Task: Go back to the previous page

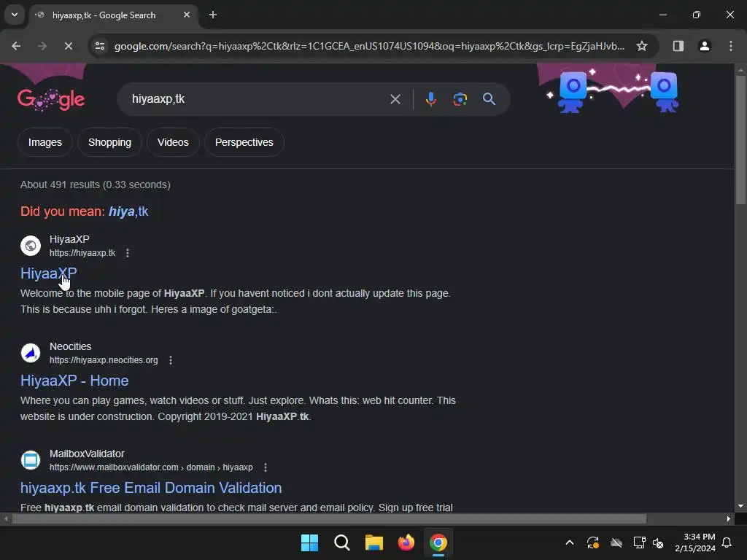Action: point(16,46)
